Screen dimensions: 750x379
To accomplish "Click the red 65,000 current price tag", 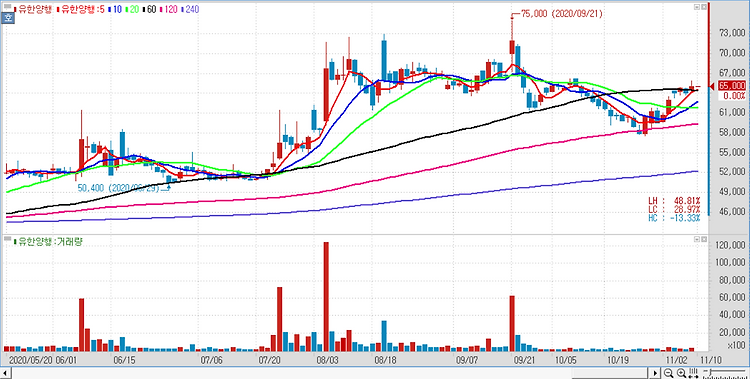I will (x=732, y=86).
